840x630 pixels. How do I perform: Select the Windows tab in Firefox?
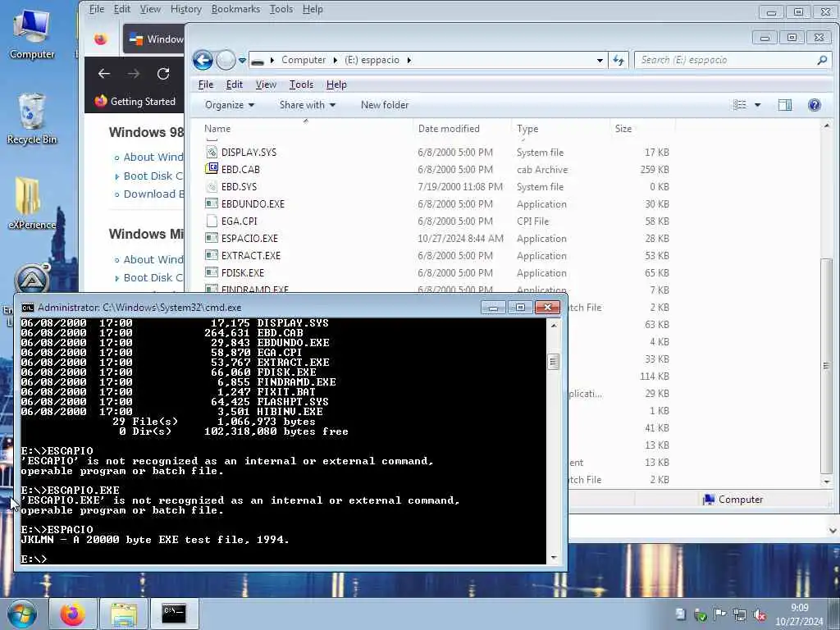click(154, 39)
